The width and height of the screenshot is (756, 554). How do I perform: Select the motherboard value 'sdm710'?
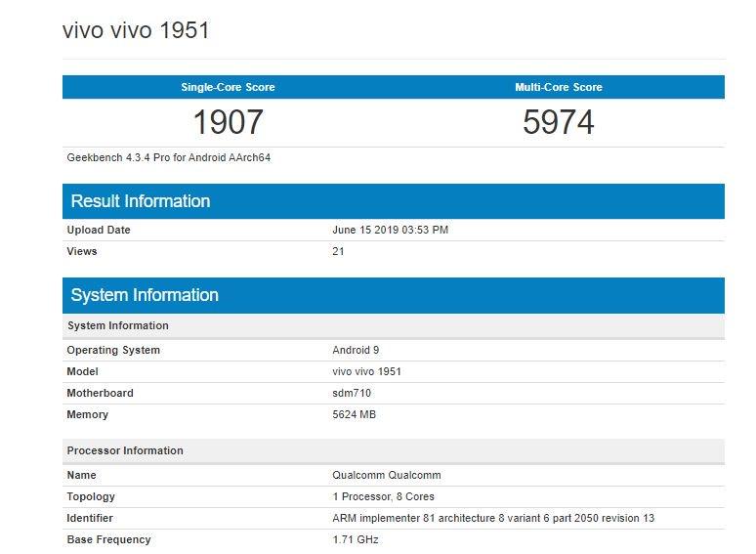[352, 393]
